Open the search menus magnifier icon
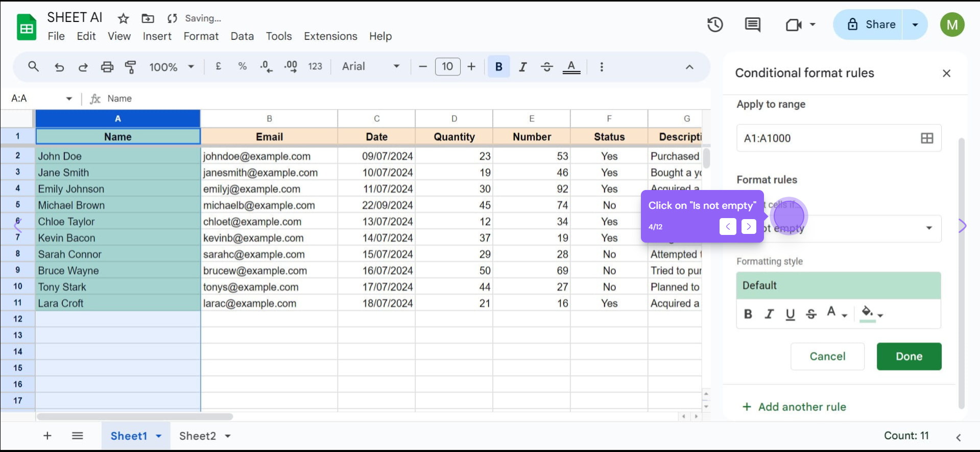980x452 pixels. [33, 66]
